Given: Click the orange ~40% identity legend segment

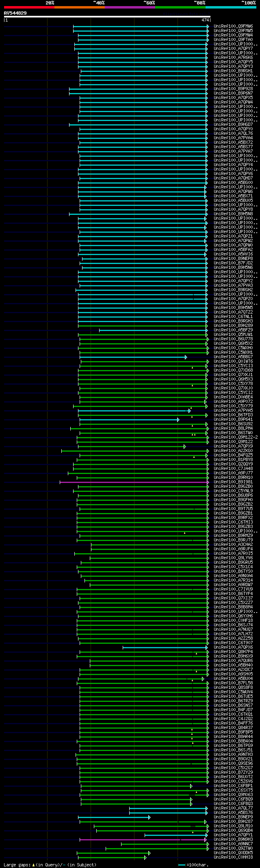Looking at the screenshot, I should point(79,7).
